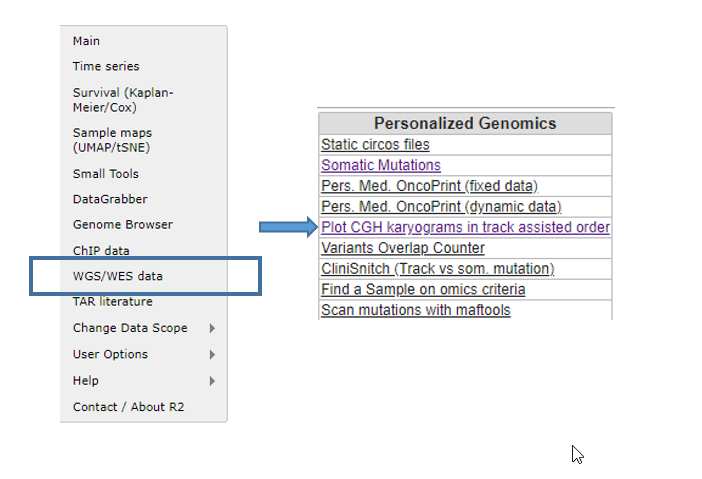Follow the Static circos files link
702x479 pixels.
(375, 145)
